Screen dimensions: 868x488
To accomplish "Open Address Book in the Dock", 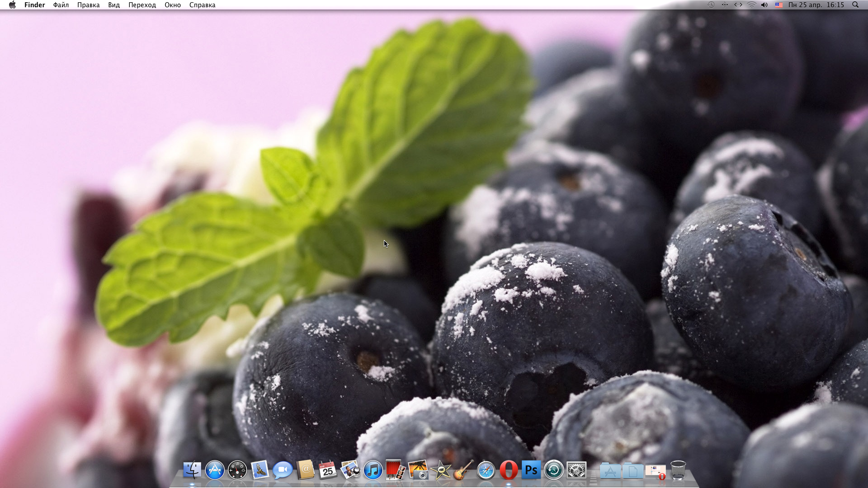I will click(305, 470).
